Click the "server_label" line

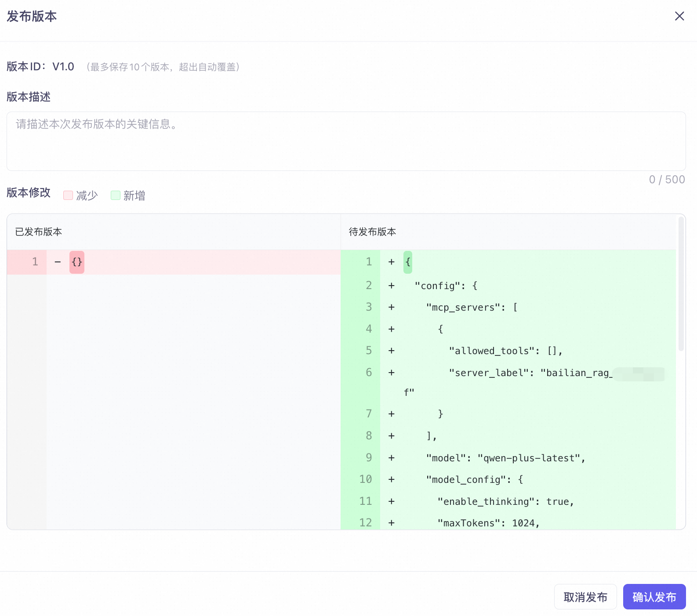tap(508, 382)
